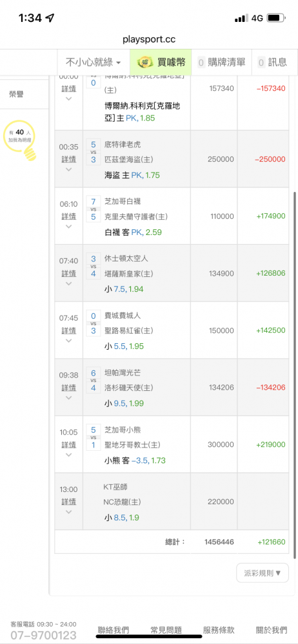
Task: Click the 7 vs 5 score box
Action: pos(94,209)
